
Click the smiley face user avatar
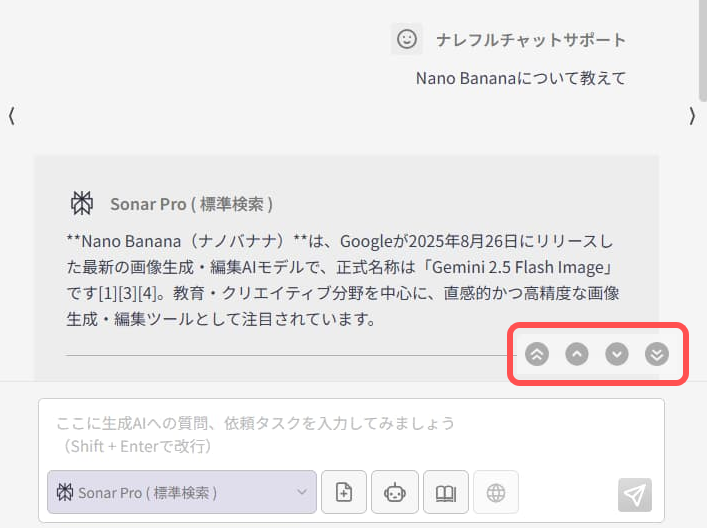point(406,39)
